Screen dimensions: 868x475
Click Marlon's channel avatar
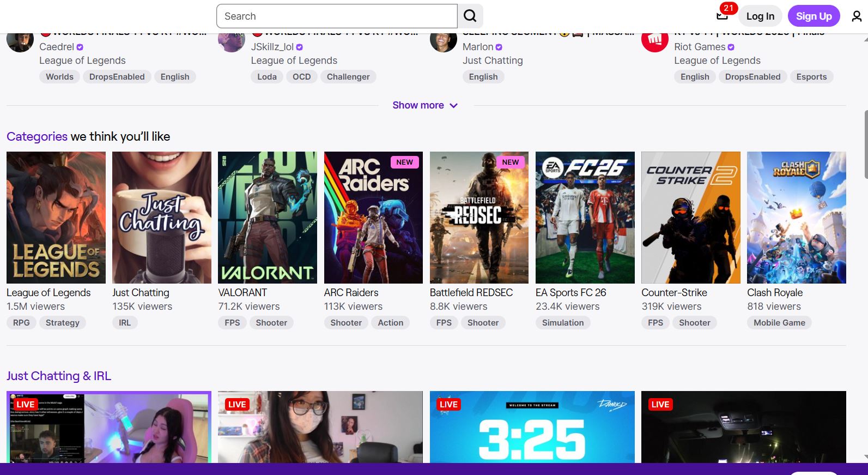443,40
